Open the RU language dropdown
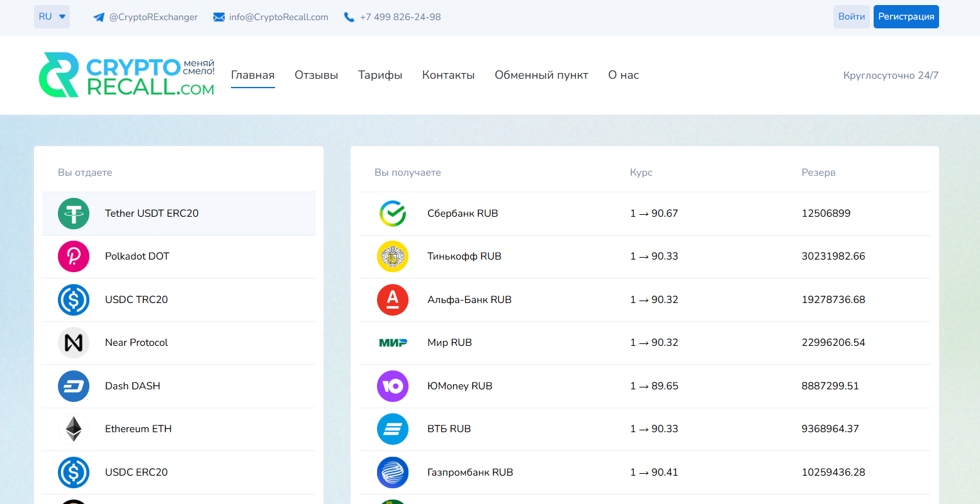980x504 pixels. point(52,17)
